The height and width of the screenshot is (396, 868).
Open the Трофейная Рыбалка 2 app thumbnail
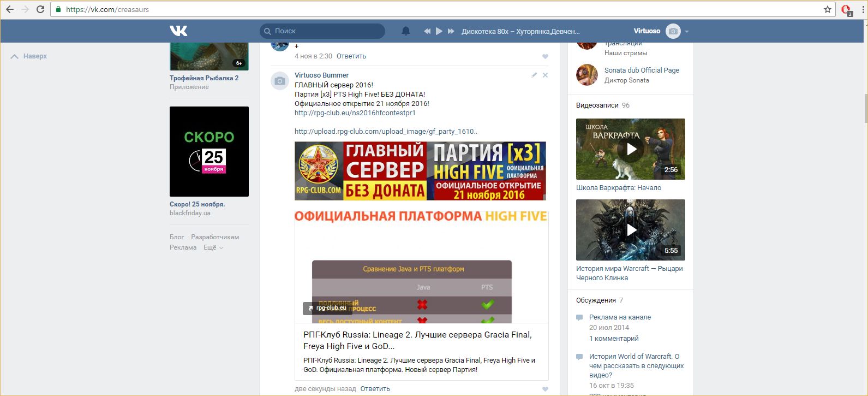click(x=209, y=56)
